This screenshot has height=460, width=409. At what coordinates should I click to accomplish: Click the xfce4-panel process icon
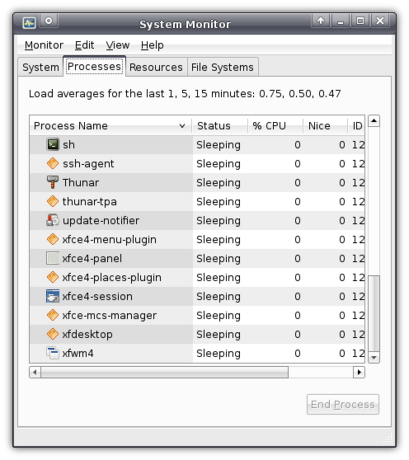point(53,258)
